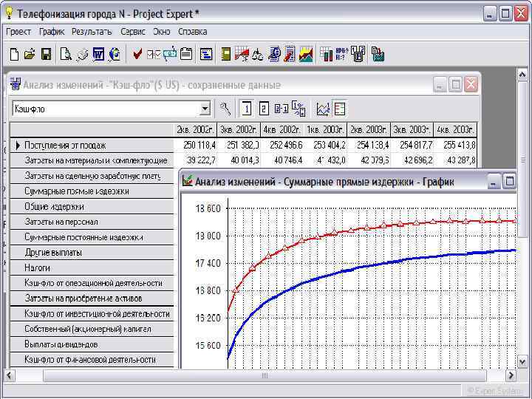Select row Суммарные прямые издержки
Screen dimensions: 532x399
coord(92,191)
